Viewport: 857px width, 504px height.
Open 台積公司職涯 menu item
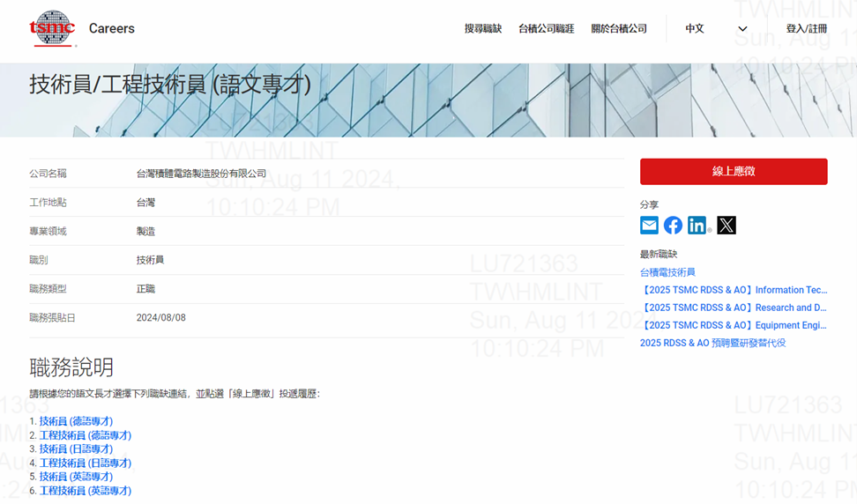coord(546,28)
